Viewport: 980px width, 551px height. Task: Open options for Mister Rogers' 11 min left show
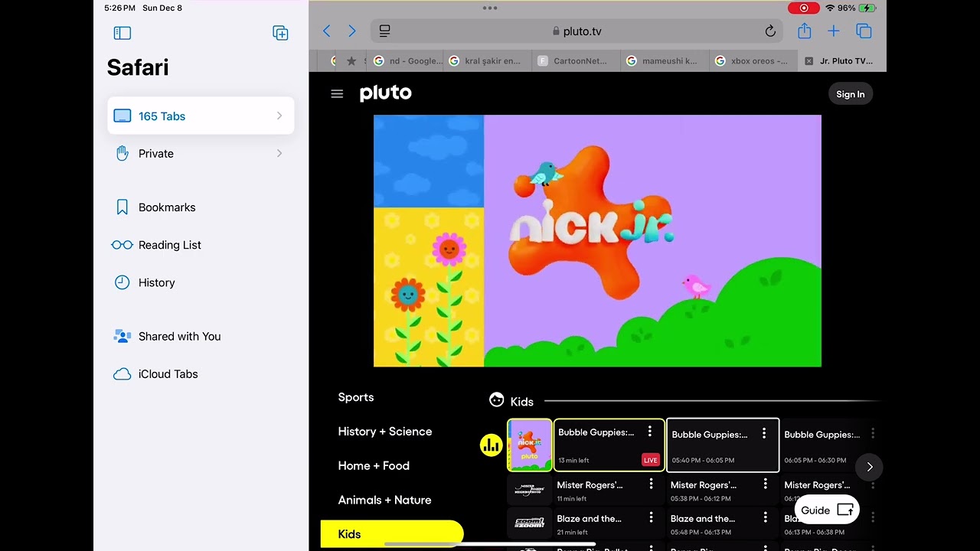pyautogui.click(x=651, y=484)
